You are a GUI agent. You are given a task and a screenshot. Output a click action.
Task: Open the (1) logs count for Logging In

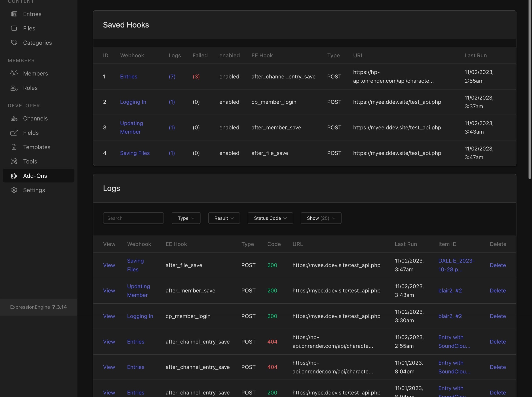click(172, 102)
